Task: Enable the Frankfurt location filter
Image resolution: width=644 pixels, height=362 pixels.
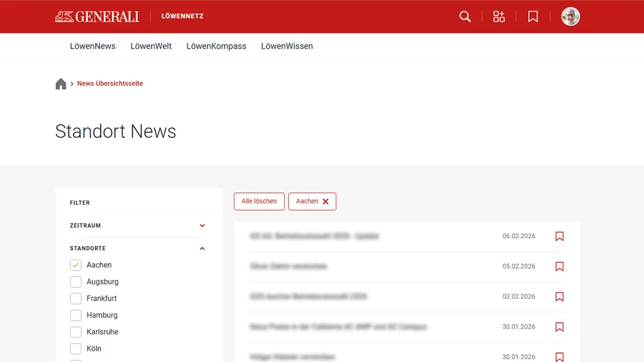Action: [x=75, y=298]
